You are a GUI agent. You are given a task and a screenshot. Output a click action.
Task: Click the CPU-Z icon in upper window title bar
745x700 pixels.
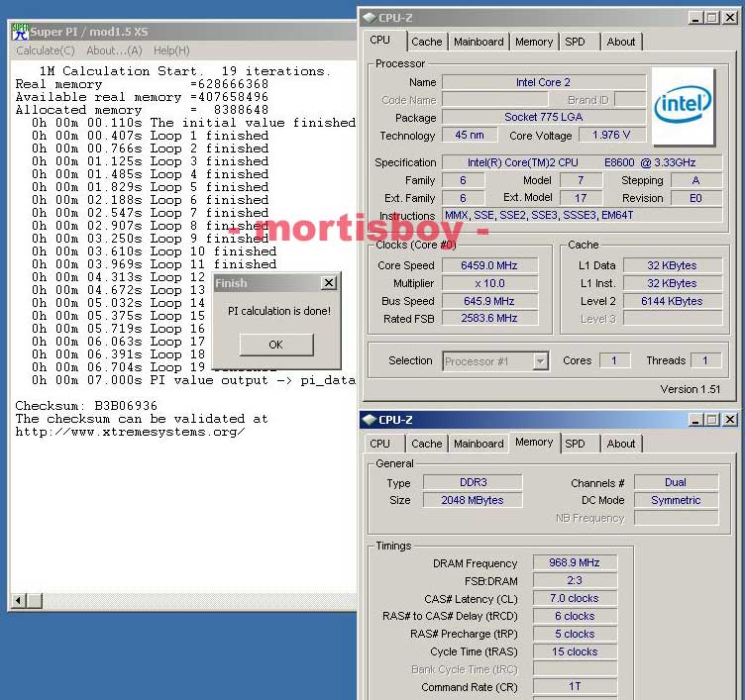[370, 18]
